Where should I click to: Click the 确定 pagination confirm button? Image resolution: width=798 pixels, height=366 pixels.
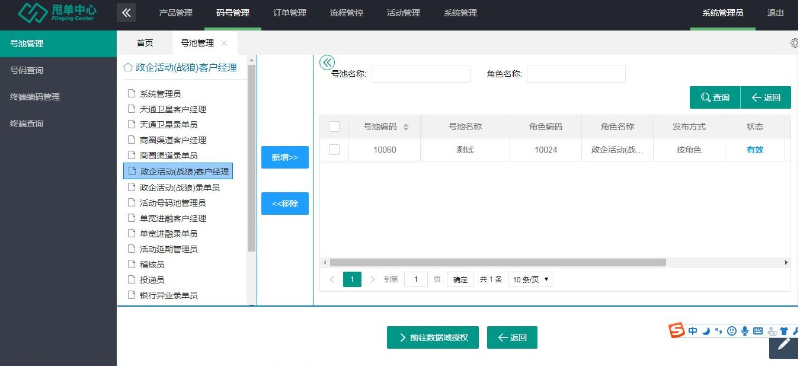click(460, 279)
